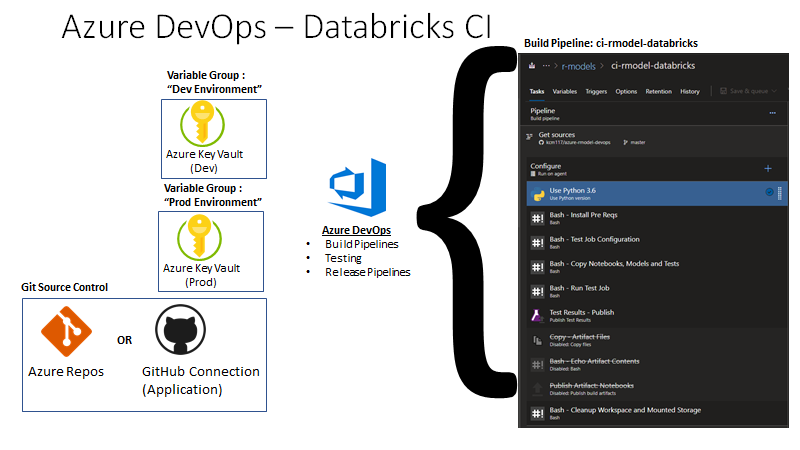The width and height of the screenshot is (800, 450).
Task: Select the Use Python 3.6 task
Action: 657,194
